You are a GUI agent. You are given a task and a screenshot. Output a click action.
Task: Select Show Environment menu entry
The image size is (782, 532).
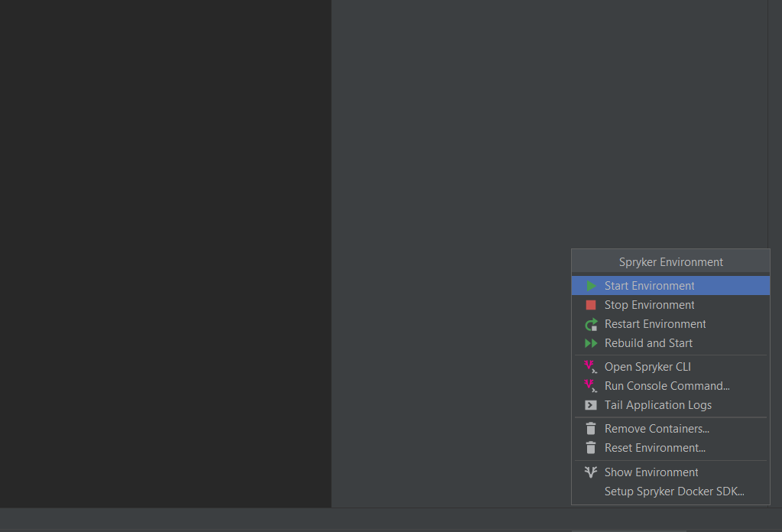pyautogui.click(x=671, y=472)
